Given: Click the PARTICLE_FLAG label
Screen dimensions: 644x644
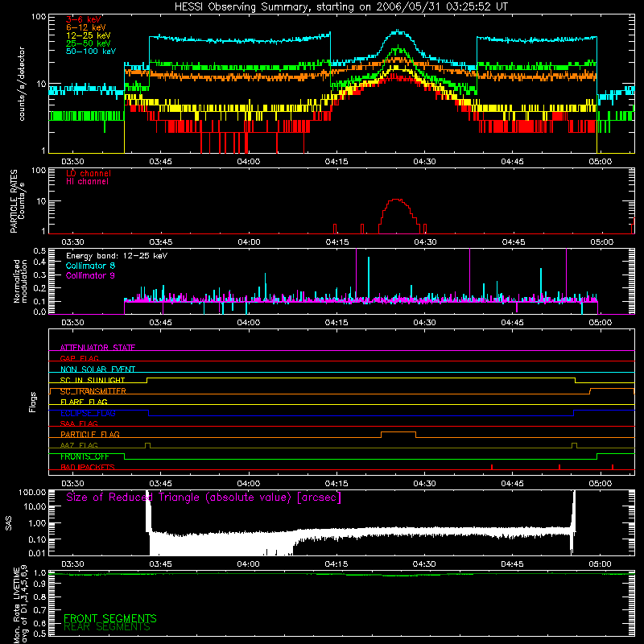Looking at the screenshot, I should pos(90,434).
